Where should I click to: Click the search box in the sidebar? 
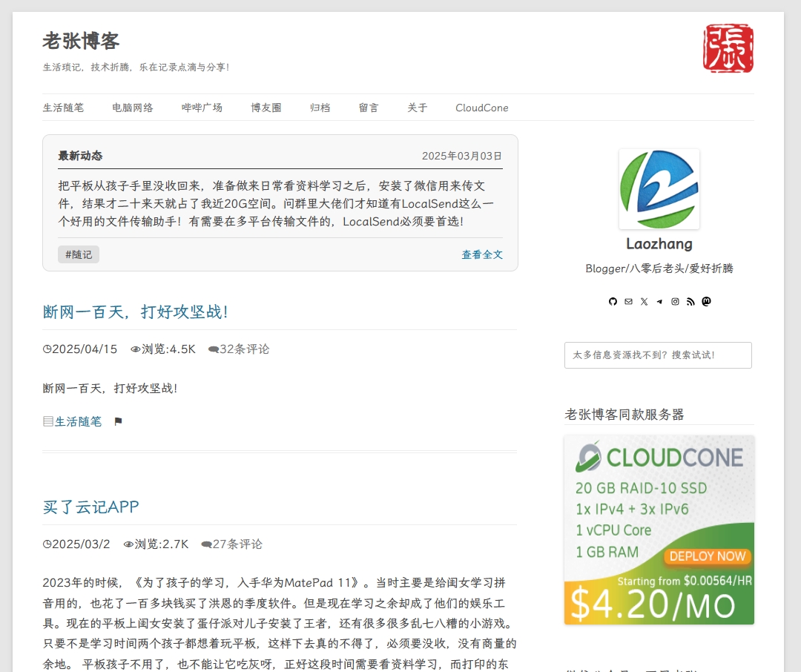658,355
